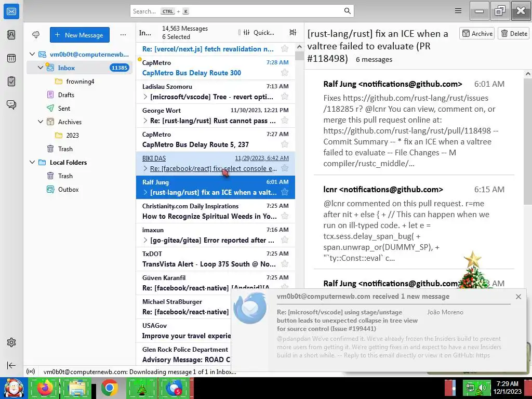Star the TxDOT TransVista Alert message

point(285,263)
